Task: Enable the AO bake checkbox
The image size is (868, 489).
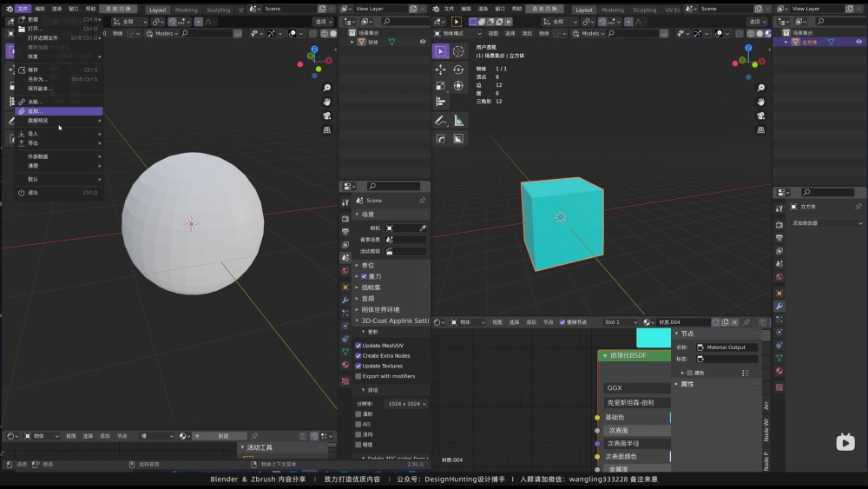Action: 358,424
